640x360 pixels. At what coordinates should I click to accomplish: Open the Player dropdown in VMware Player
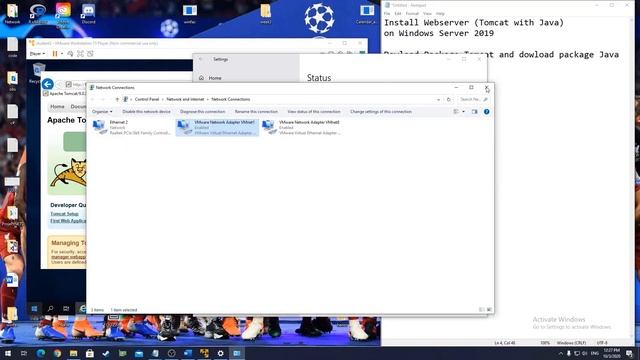(37, 53)
